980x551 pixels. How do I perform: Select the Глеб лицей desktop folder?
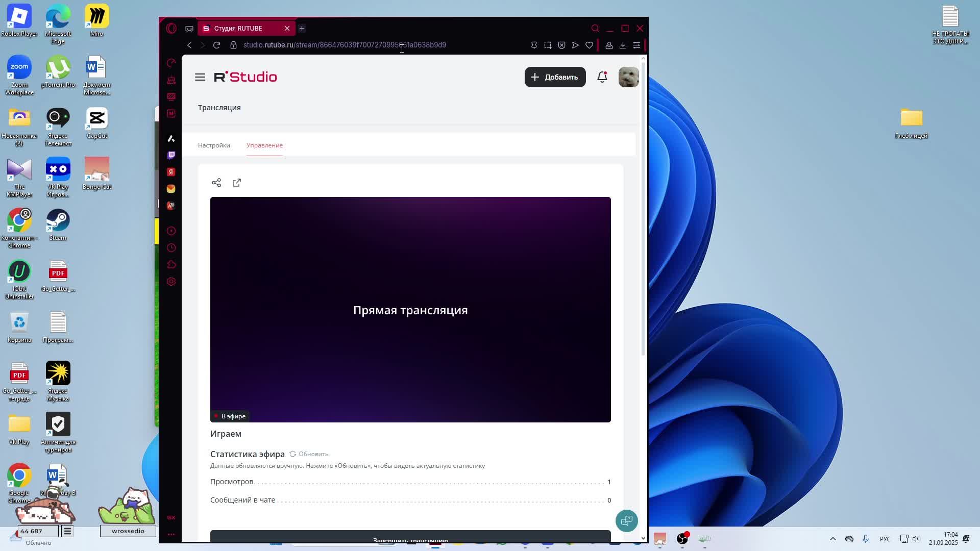click(911, 123)
